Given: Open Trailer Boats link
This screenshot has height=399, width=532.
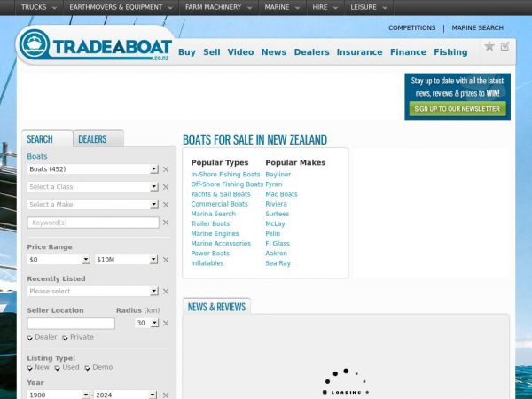Looking at the screenshot, I should [x=210, y=223].
